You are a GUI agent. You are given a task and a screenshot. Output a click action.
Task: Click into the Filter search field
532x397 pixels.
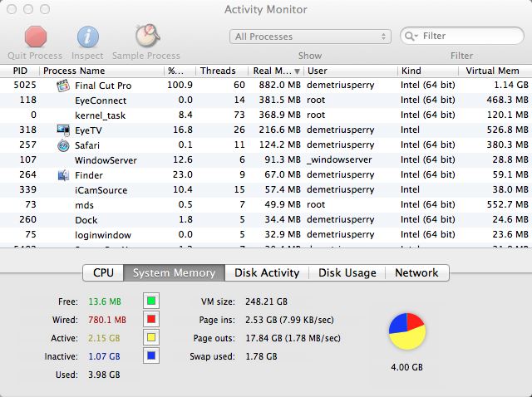[x=462, y=36]
